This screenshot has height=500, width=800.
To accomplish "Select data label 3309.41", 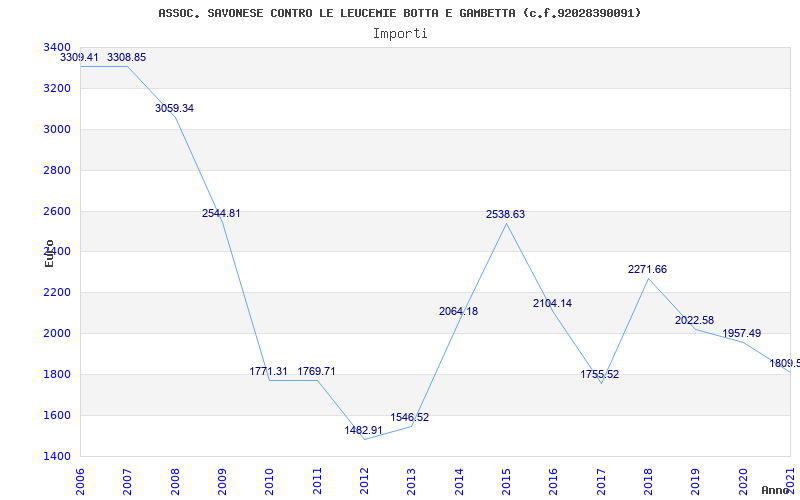I will pos(79,58).
